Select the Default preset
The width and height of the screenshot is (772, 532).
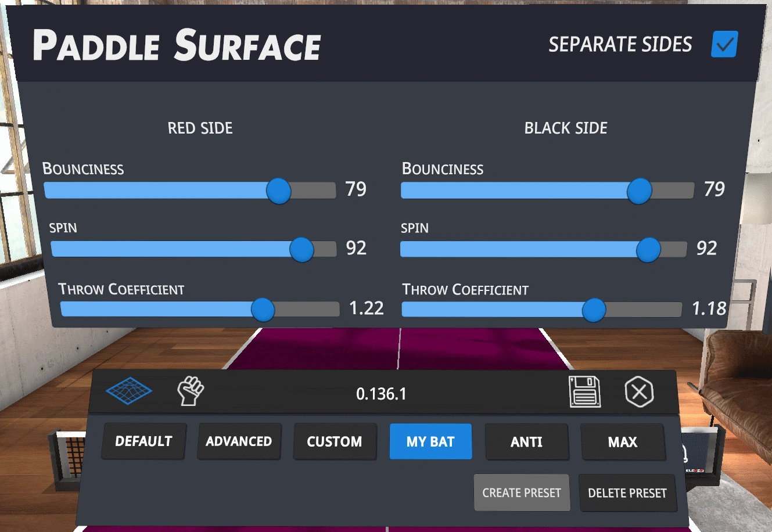click(x=143, y=441)
